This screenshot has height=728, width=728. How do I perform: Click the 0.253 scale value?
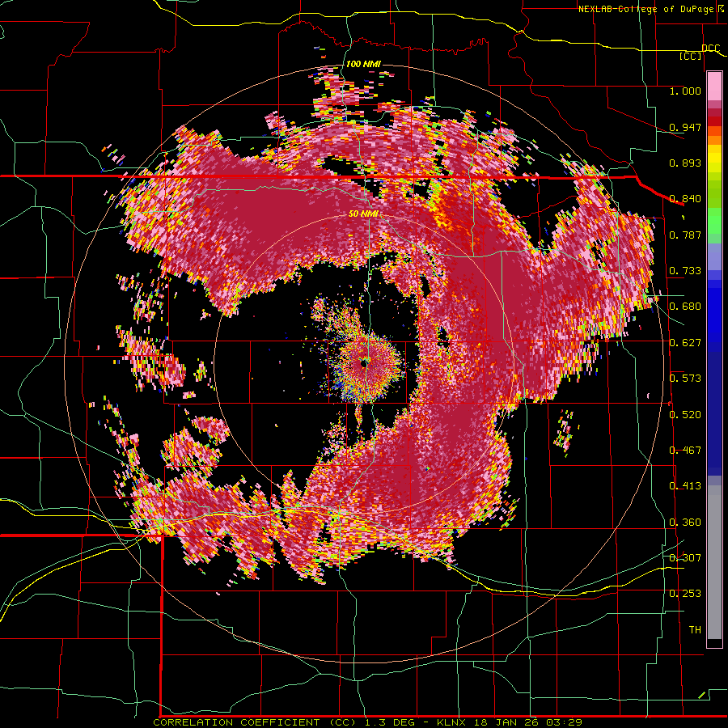(x=685, y=594)
